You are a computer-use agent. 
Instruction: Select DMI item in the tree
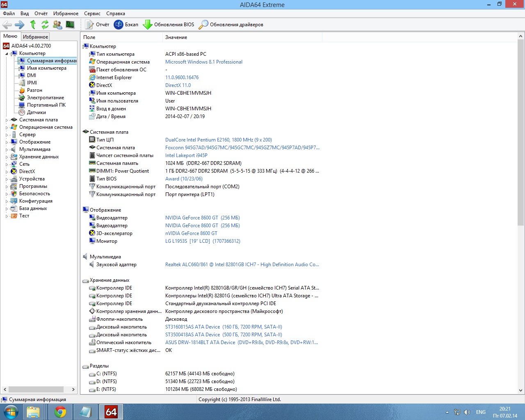pyautogui.click(x=32, y=75)
